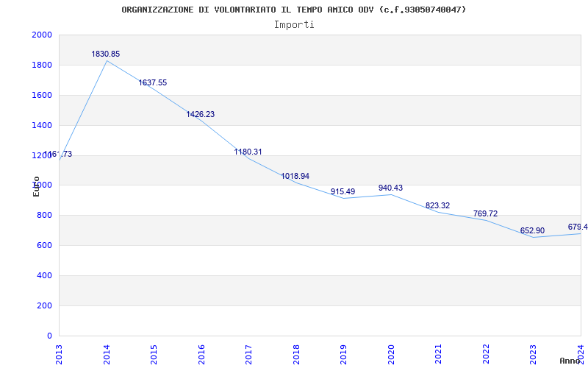
Task: Click the x-axis year 2021
Action: click(x=438, y=355)
